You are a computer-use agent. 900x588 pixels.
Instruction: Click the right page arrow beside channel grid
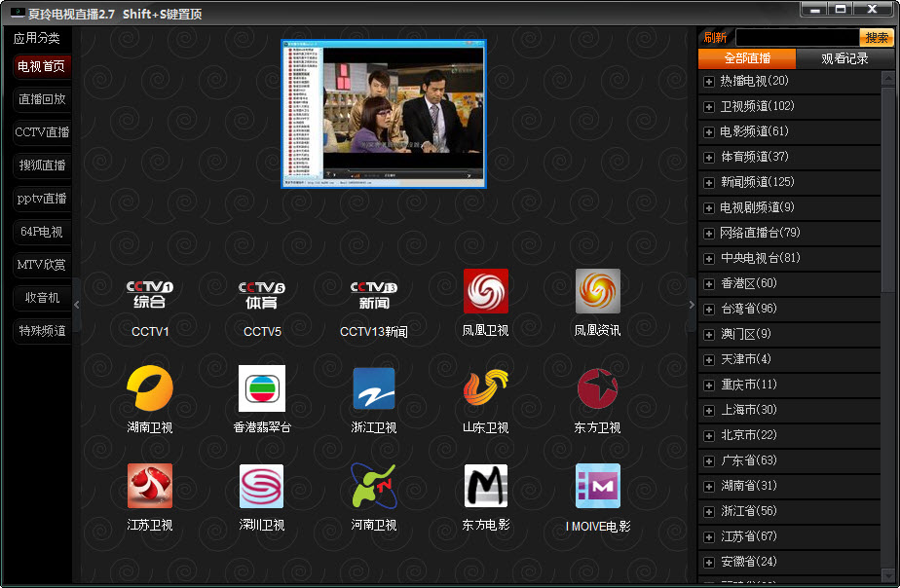tap(692, 305)
